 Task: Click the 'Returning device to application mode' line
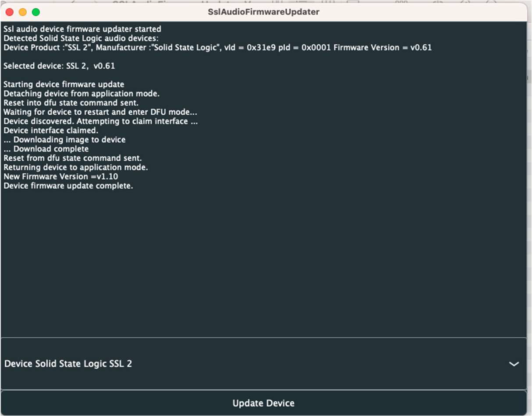pyautogui.click(x=76, y=167)
